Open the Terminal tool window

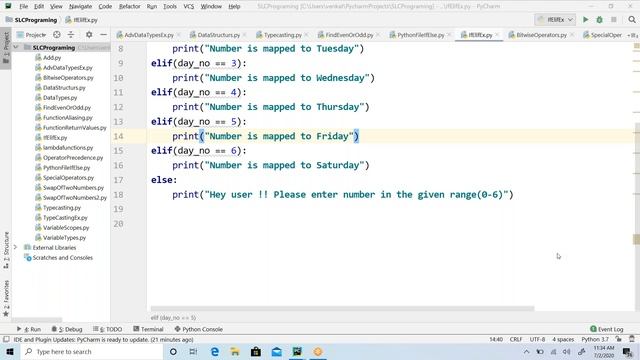(x=148, y=329)
